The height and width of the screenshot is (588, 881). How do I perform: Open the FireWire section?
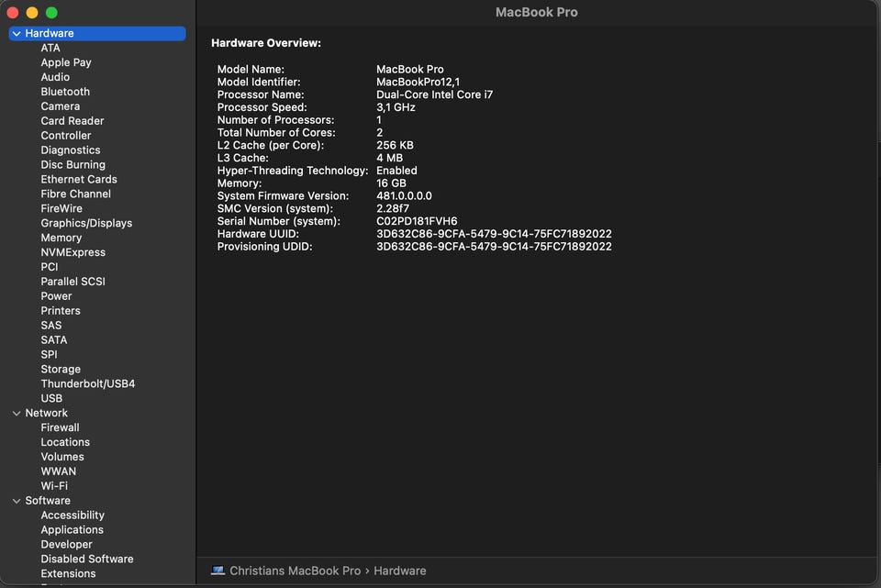(x=61, y=208)
